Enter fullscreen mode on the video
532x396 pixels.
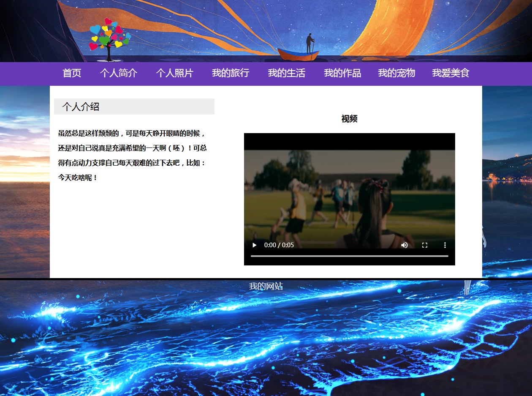coord(425,245)
